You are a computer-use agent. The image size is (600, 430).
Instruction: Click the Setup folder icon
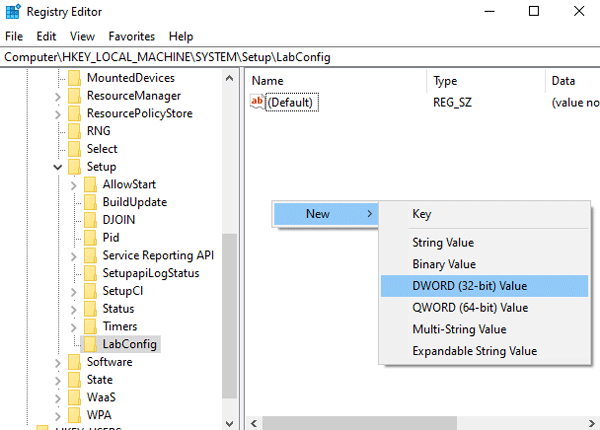75,167
